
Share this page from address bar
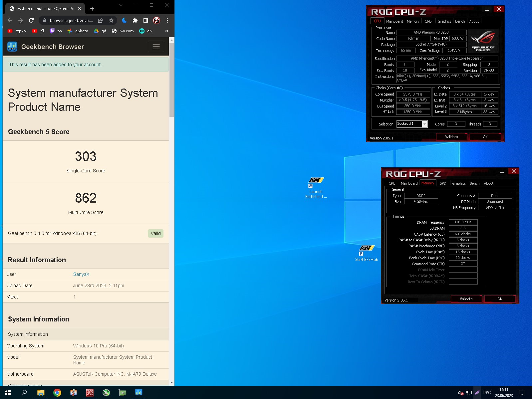101,20
